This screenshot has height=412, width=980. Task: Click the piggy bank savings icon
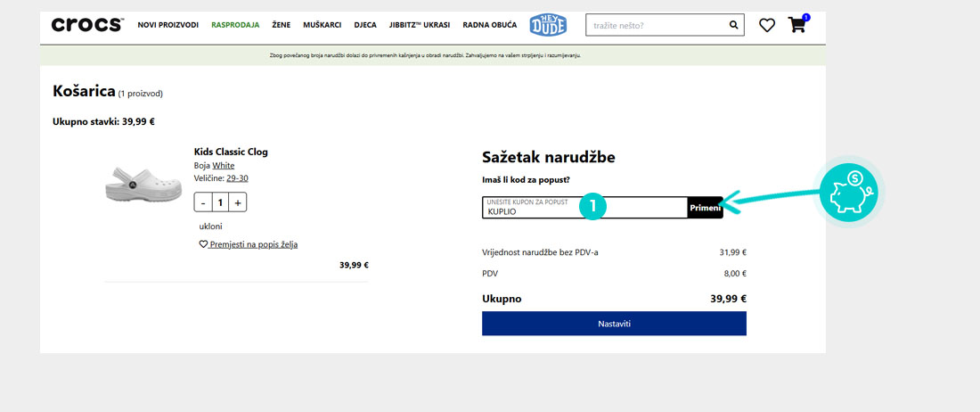click(x=848, y=193)
